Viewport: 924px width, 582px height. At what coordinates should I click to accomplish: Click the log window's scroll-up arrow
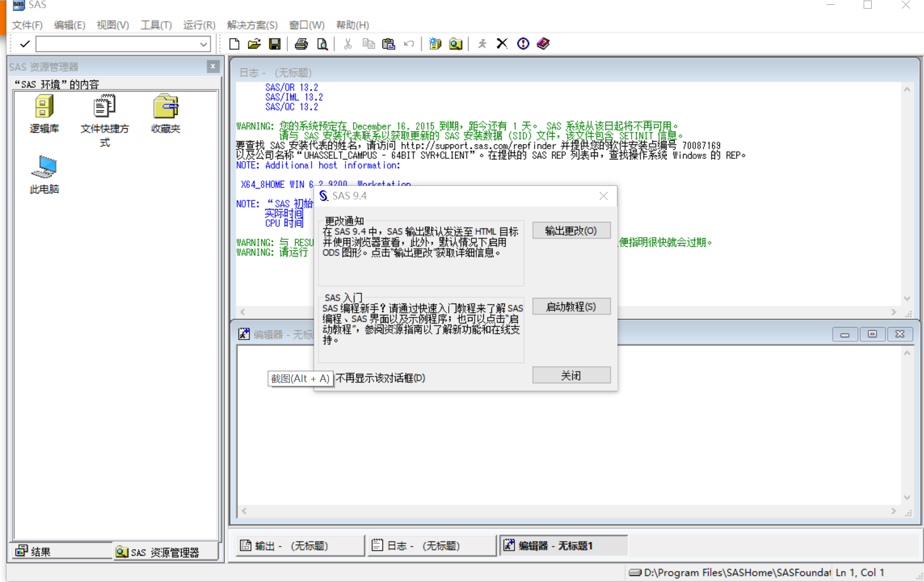pyautogui.click(x=907, y=89)
